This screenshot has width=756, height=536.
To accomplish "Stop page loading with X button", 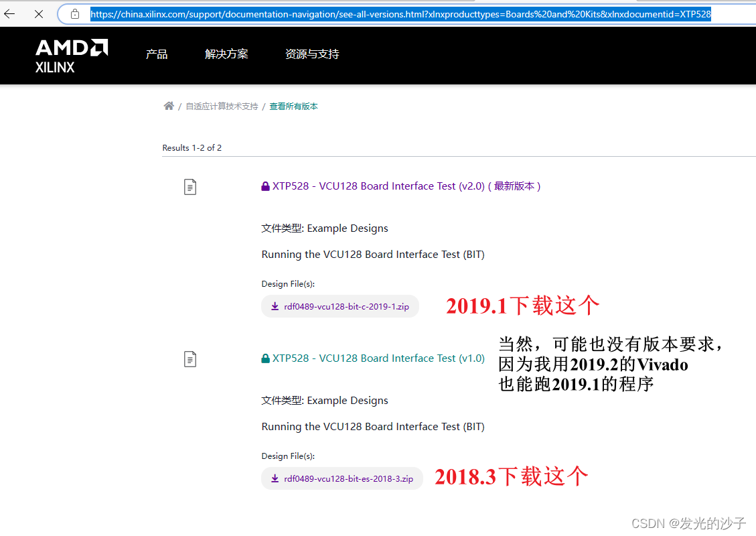I will click(39, 14).
